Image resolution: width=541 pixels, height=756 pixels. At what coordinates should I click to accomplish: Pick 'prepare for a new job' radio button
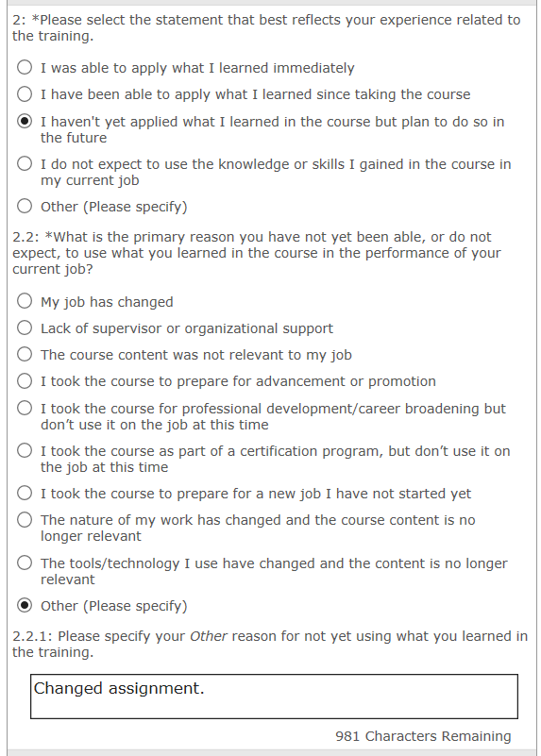point(25,493)
